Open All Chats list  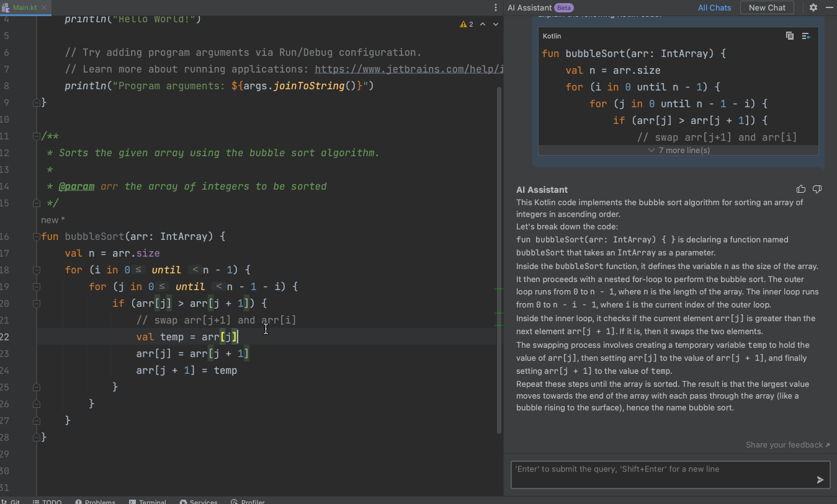point(714,7)
